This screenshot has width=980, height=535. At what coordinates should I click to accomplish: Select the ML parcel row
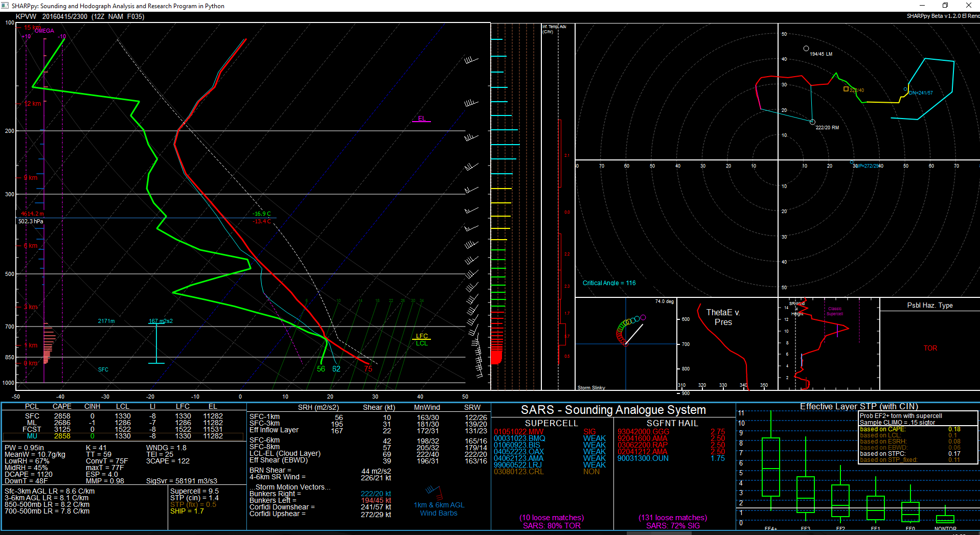32,423
